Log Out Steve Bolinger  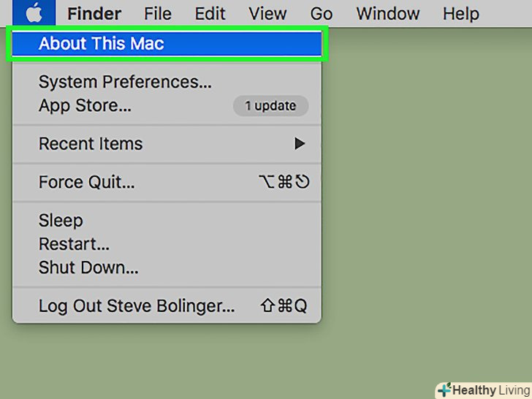(x=137, y=306)
